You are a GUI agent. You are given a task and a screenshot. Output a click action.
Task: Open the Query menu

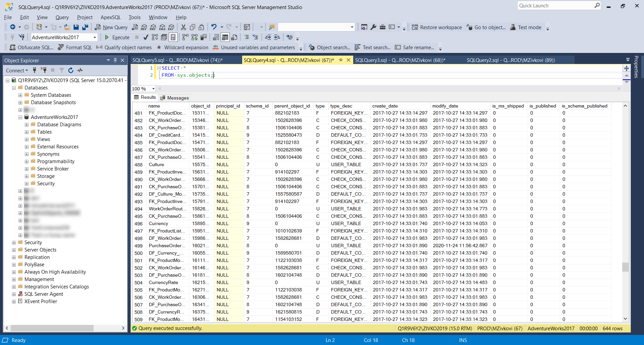62,17
